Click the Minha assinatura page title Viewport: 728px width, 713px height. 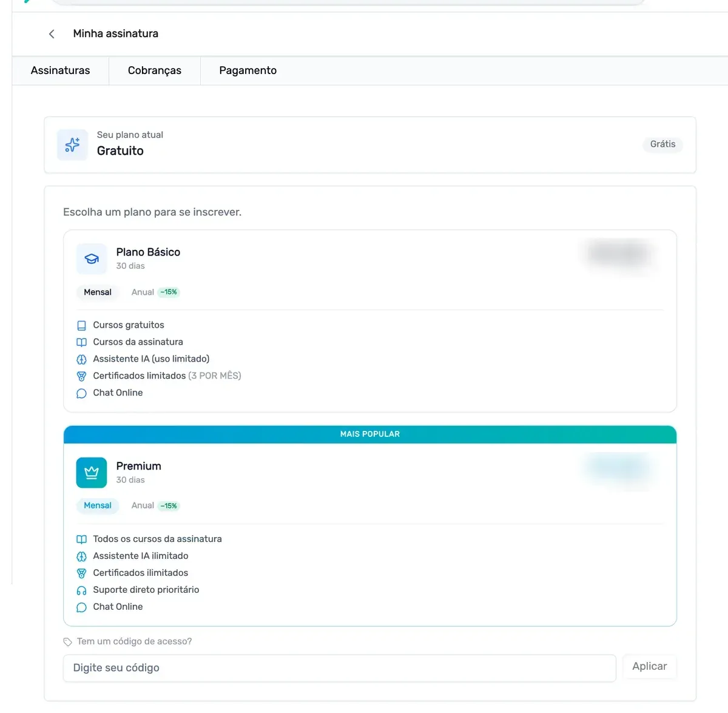pos(116,34)
